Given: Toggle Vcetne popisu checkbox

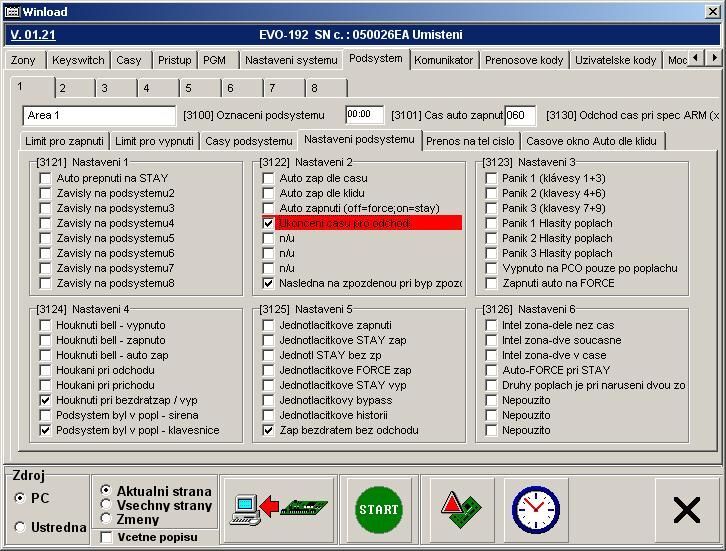Looking at the screenshot, I should pyautogui.click(x=107, y=538).
